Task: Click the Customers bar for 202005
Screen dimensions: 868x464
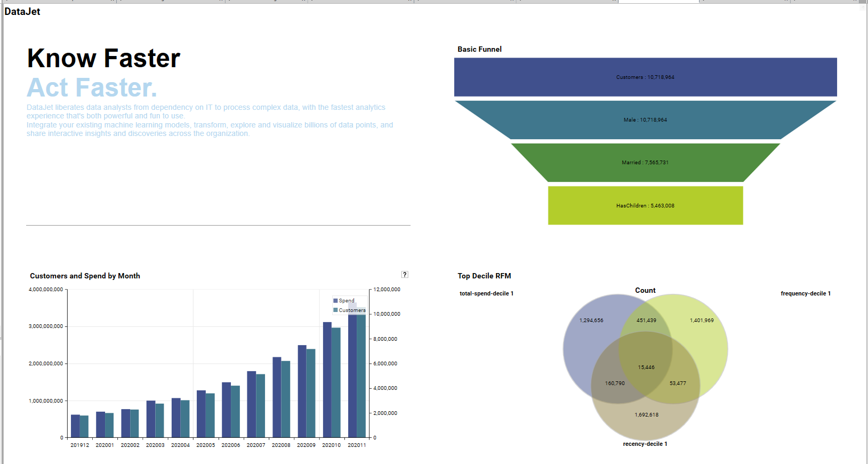Action: (x=210, y=415)
